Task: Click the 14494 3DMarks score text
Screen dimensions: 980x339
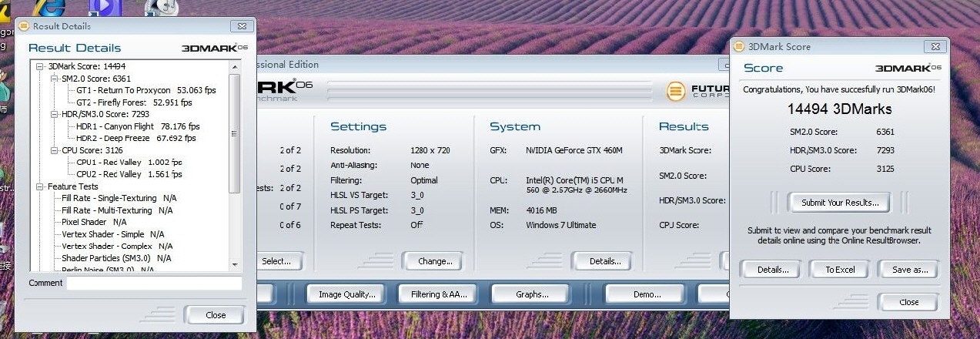Action: coord(839,109)
